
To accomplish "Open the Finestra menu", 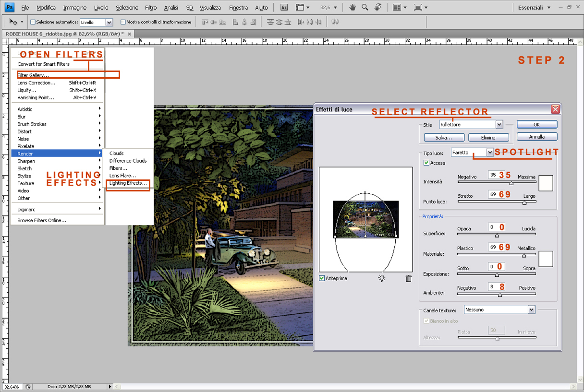I will [238, 7].
